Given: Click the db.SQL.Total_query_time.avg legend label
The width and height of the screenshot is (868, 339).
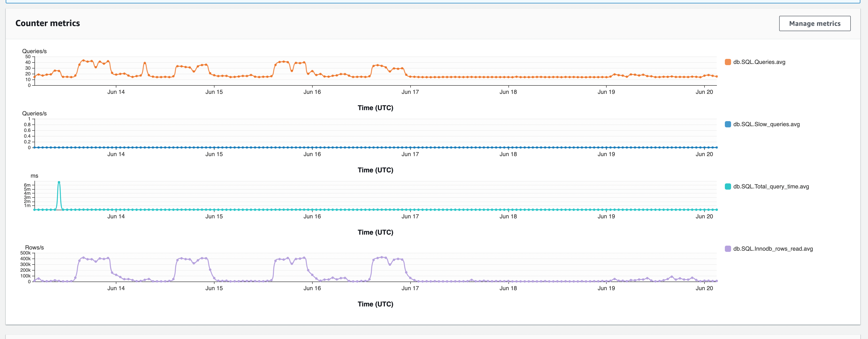Looking at the screenshot, I should (771, 187).
